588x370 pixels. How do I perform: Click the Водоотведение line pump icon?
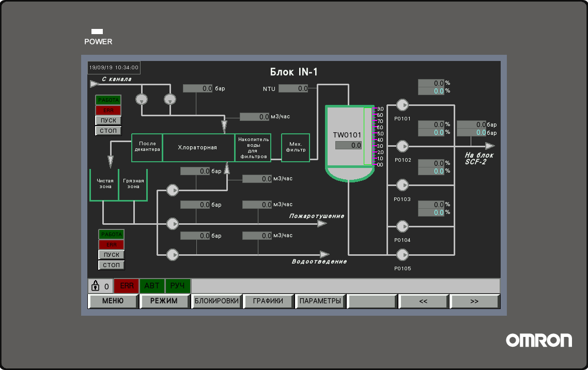tap(172, 254)
